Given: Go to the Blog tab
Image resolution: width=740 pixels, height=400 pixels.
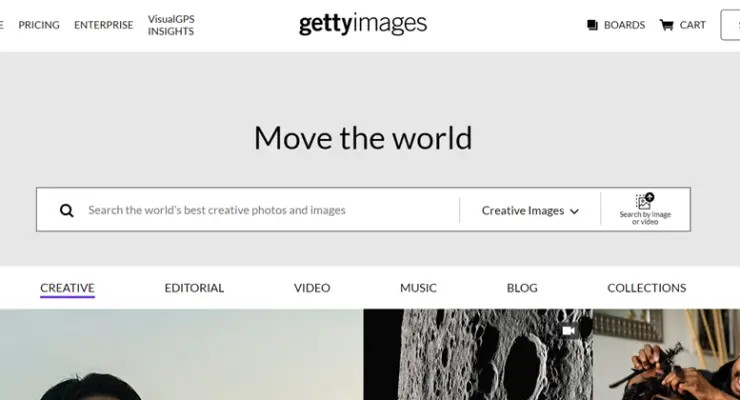Looking at the screenshot, I should click(522, 288).
